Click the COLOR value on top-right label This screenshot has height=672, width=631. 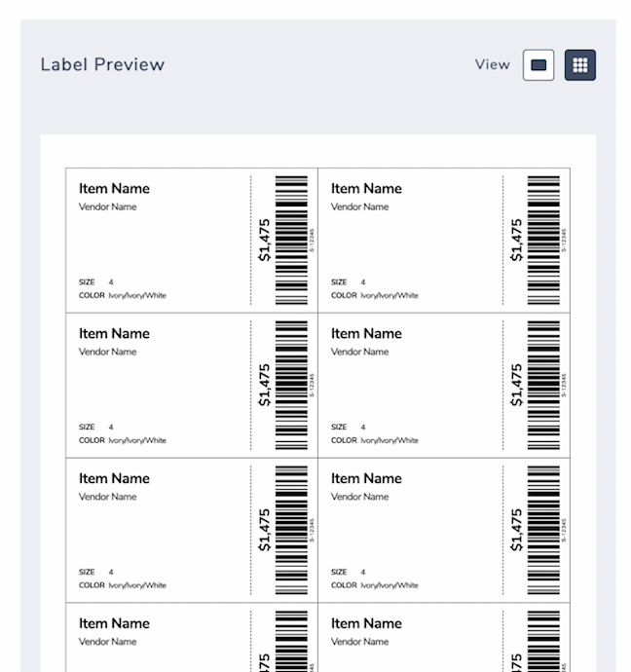pos(390,295)
